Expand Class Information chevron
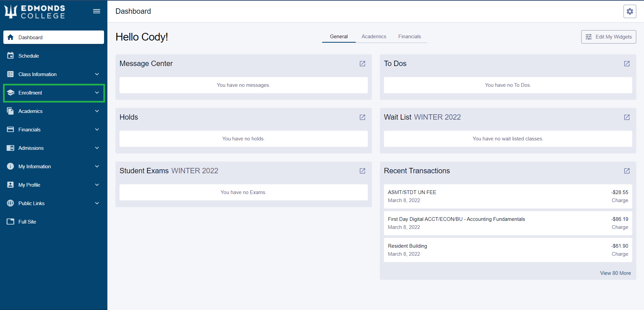 click(97, 74)
